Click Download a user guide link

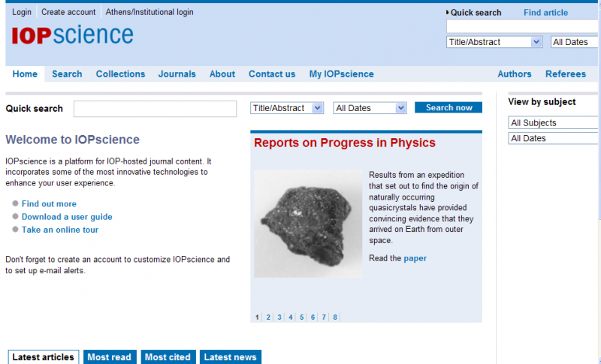[67, 217]
